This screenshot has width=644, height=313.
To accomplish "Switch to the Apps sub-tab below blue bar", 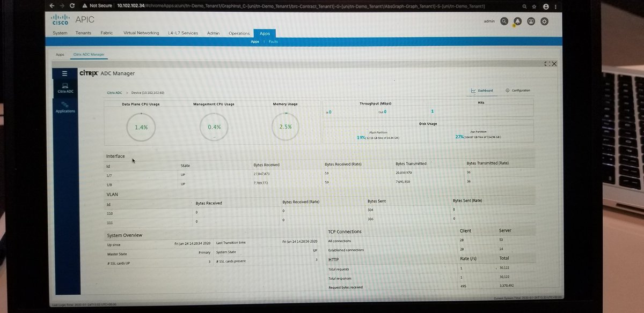I will tap(60, 54).
